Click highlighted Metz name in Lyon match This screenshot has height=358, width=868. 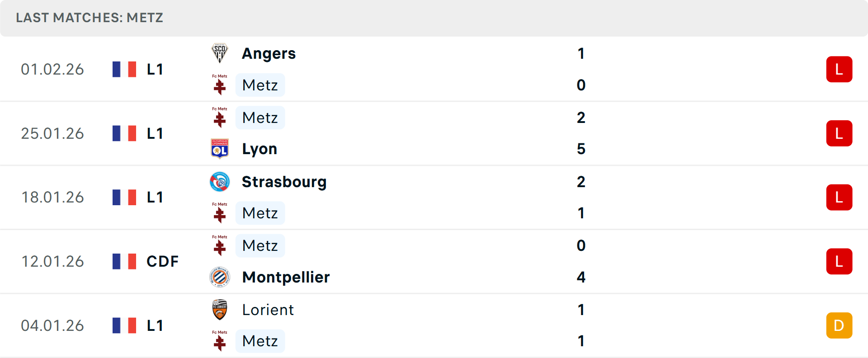point(260,118)
